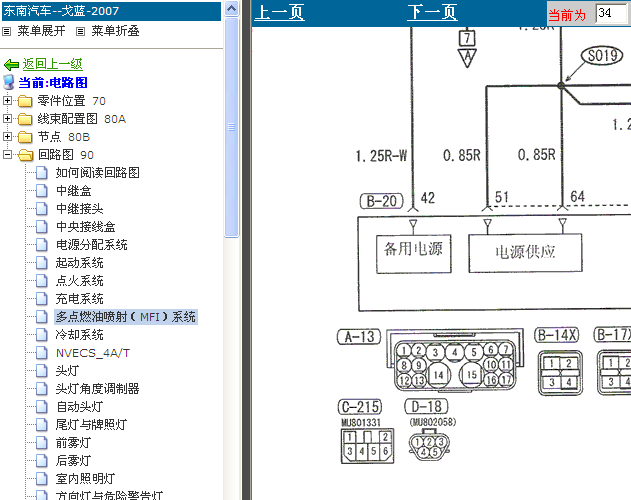Click 菜单折叠 to collapse menu
This screenshot has height=500, width=631.
coord(115,31)
